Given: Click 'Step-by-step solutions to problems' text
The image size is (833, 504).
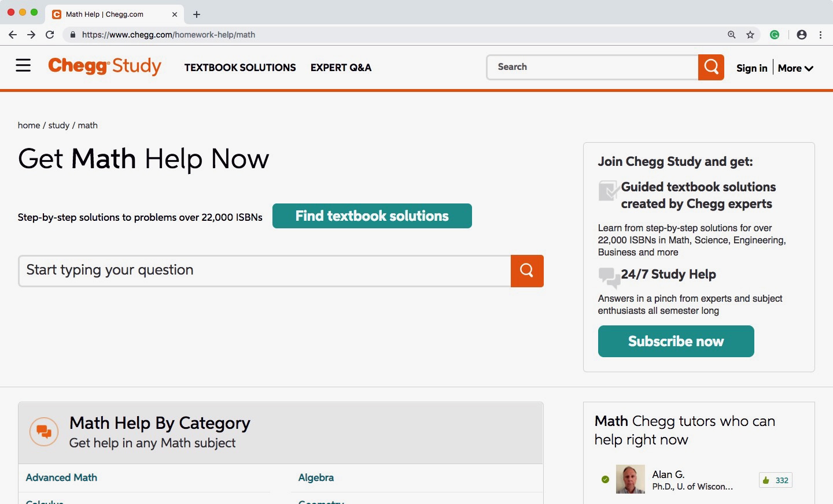Looking at the screenshot, I should tap(140, 217).
